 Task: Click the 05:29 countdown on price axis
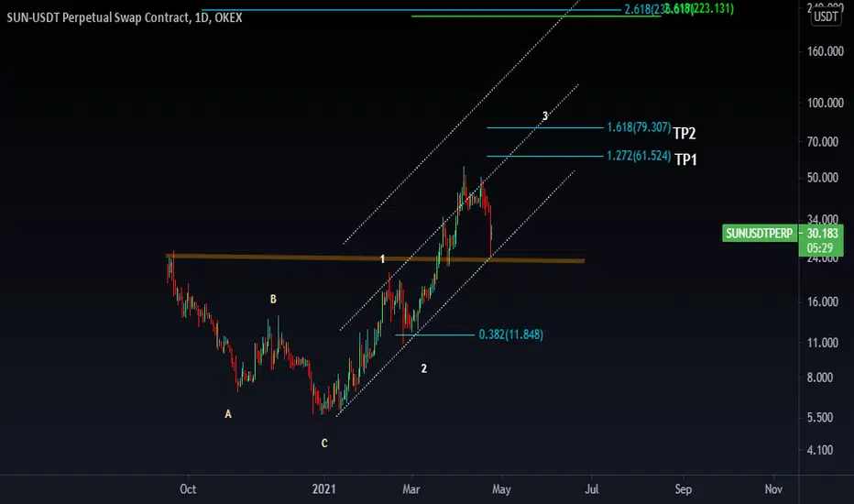[x=820, y=248]
